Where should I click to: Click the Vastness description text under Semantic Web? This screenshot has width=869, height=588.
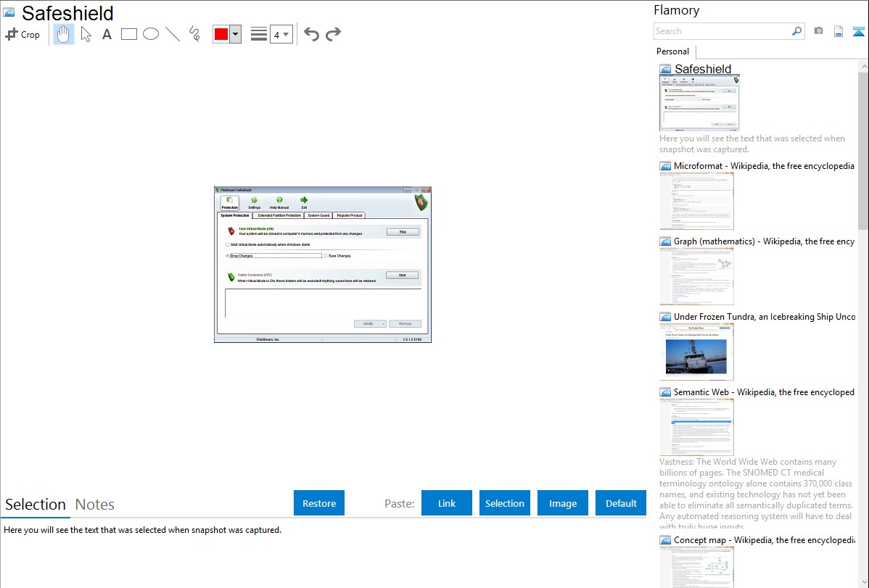click(756, 494)
